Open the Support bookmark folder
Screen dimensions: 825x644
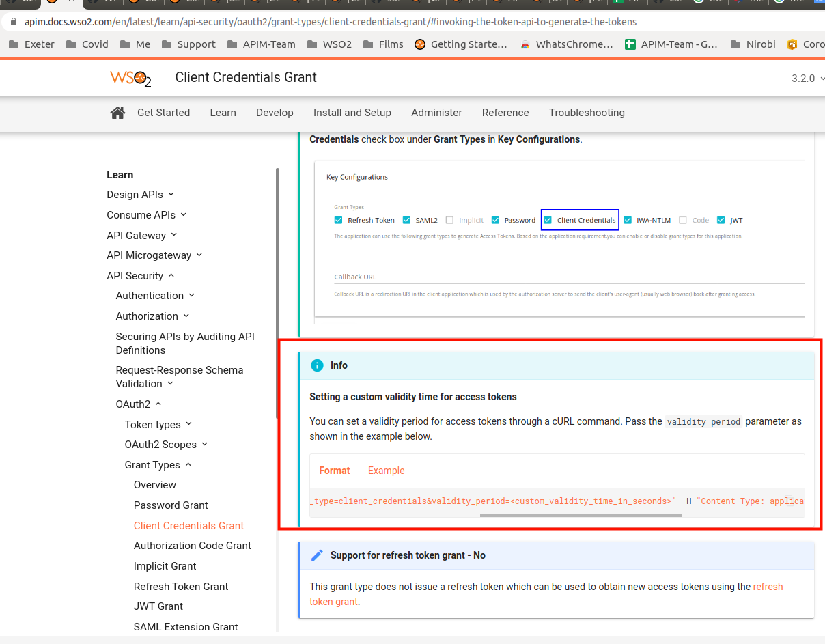(188, 44)
